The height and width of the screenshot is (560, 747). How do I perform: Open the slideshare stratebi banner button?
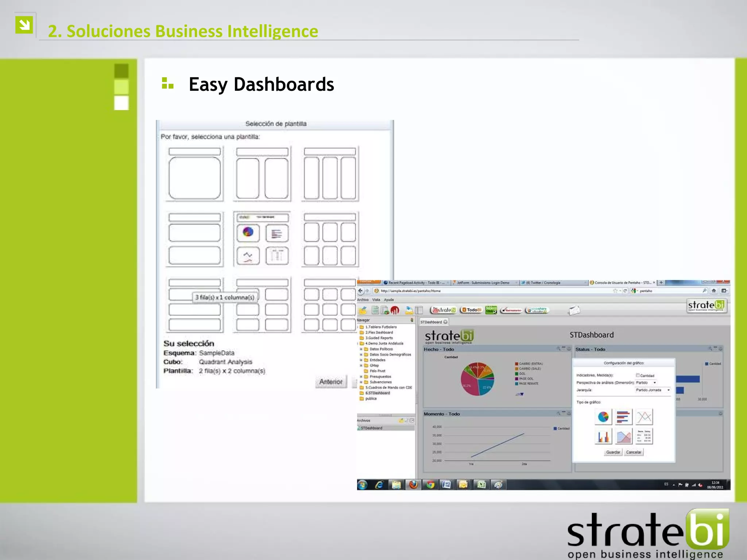(537, 310)
